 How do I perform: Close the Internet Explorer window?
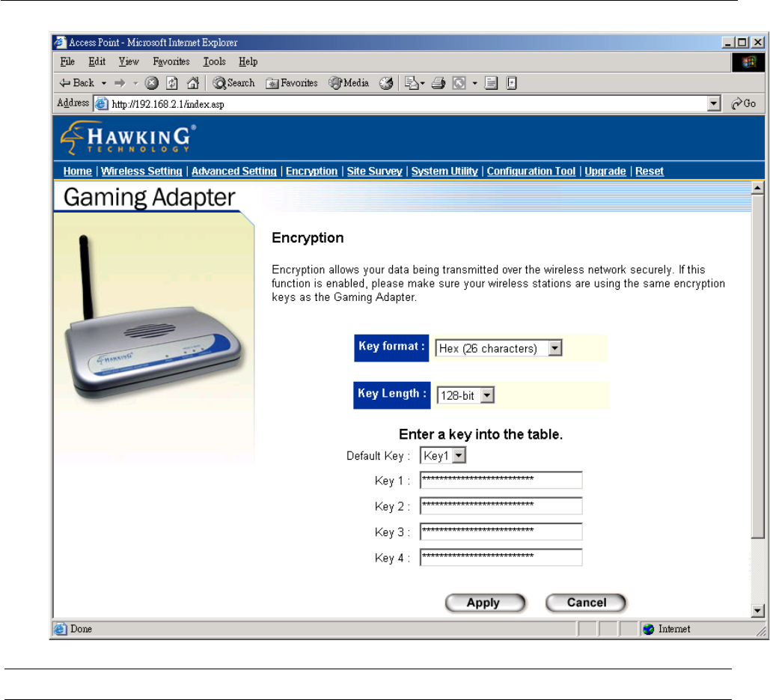[x=758, y=43]
